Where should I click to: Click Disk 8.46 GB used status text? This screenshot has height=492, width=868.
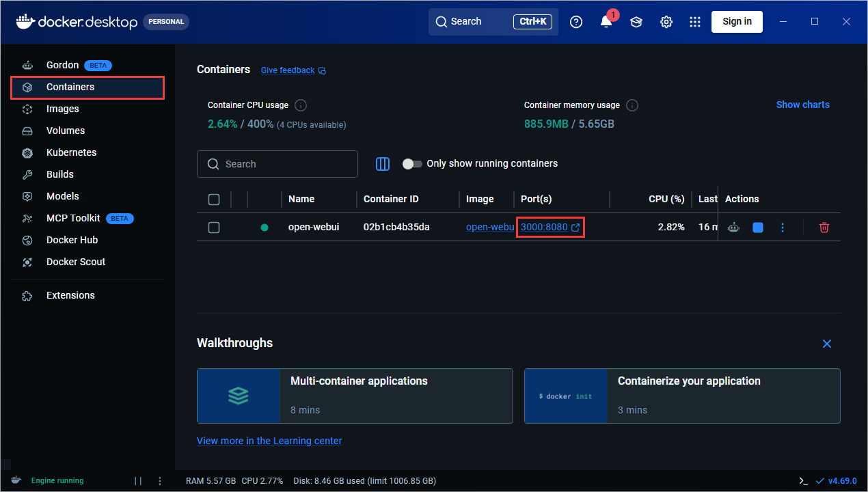pyautogui.click(x=364, y=480)
